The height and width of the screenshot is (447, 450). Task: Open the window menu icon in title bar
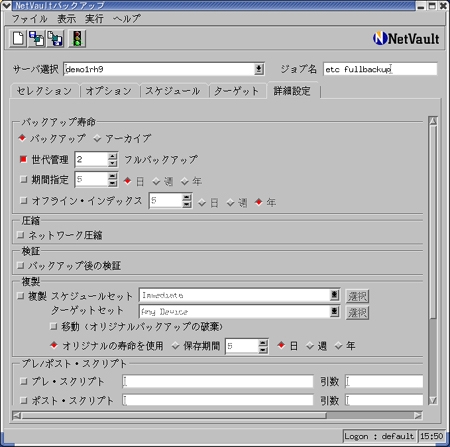coord(6,5)
